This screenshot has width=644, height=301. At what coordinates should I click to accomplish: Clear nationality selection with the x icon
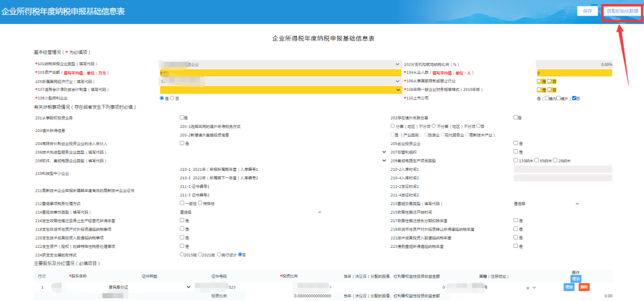tap(528, 287)
